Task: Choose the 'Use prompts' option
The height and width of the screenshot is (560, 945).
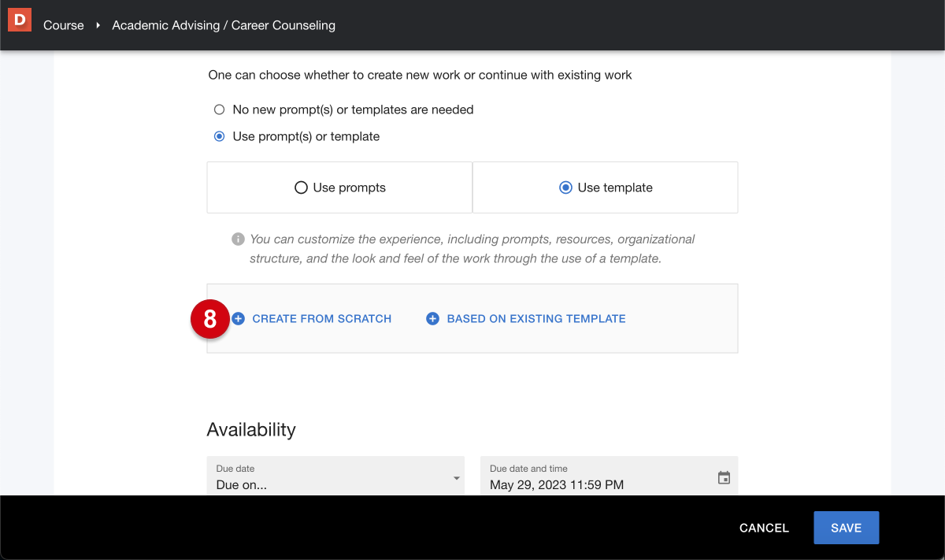Action: tap(339, 187)
